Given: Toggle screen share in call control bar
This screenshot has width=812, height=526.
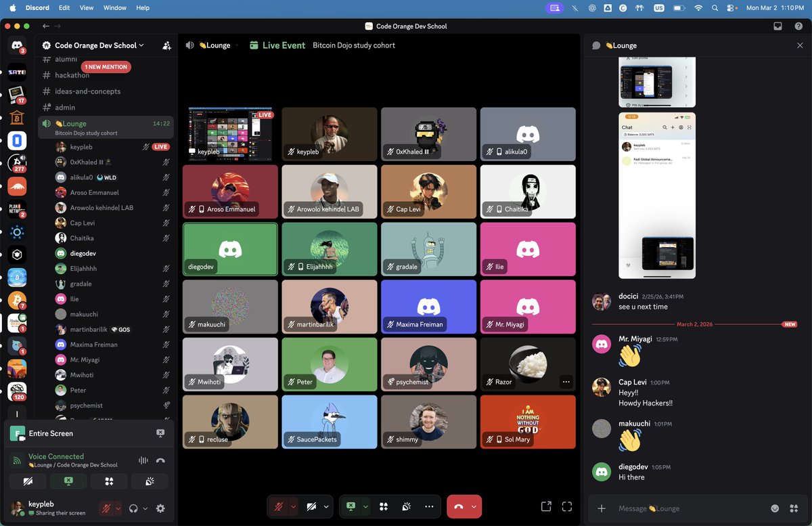Looking at the screenshot, I should tap(351, 506).
